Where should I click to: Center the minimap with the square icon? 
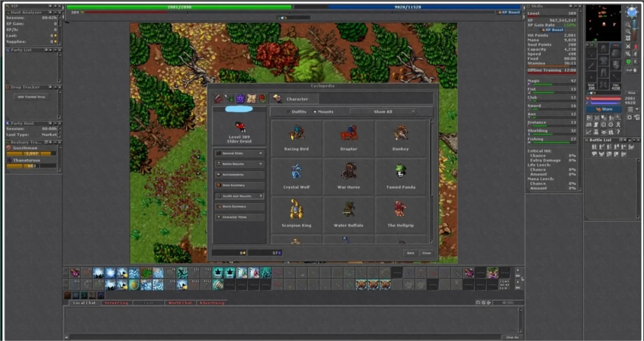click(628, 38)
